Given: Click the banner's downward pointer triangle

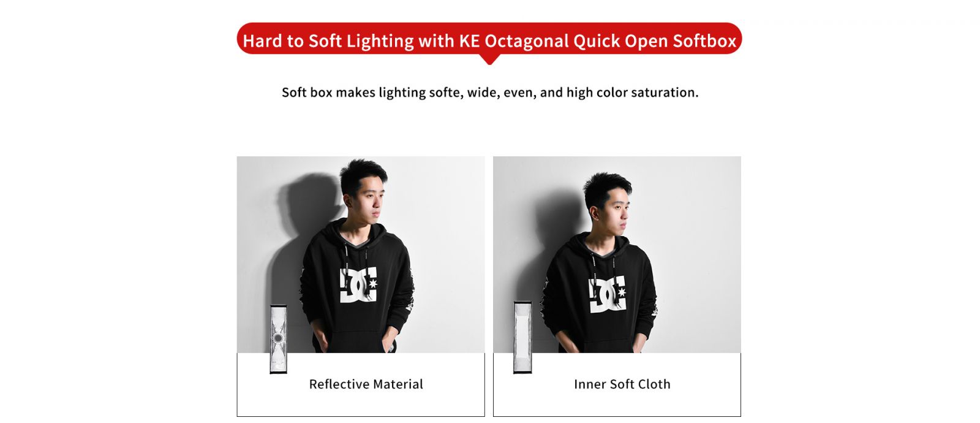Looking at the screenshot, I should (x=489, y=59).
